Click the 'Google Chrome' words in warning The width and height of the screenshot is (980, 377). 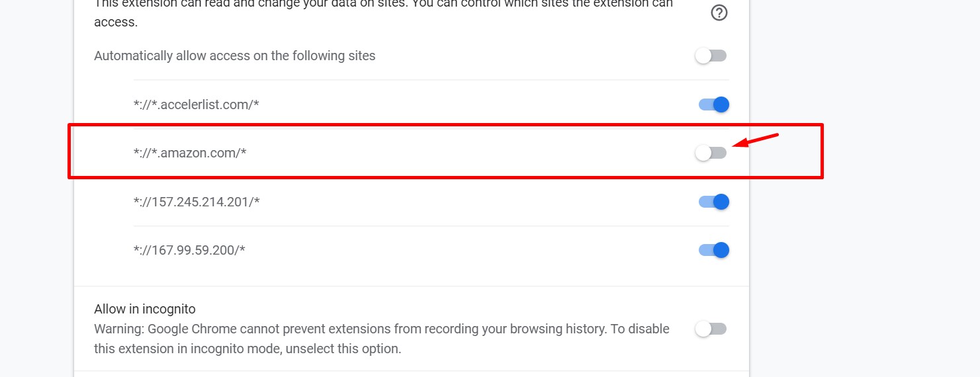(x=188, y=329)
